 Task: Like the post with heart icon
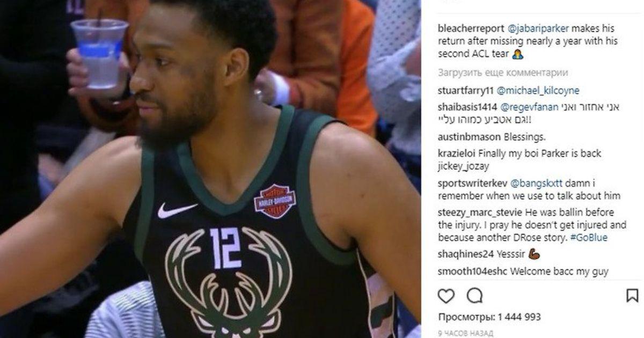(x=446, y=296)
